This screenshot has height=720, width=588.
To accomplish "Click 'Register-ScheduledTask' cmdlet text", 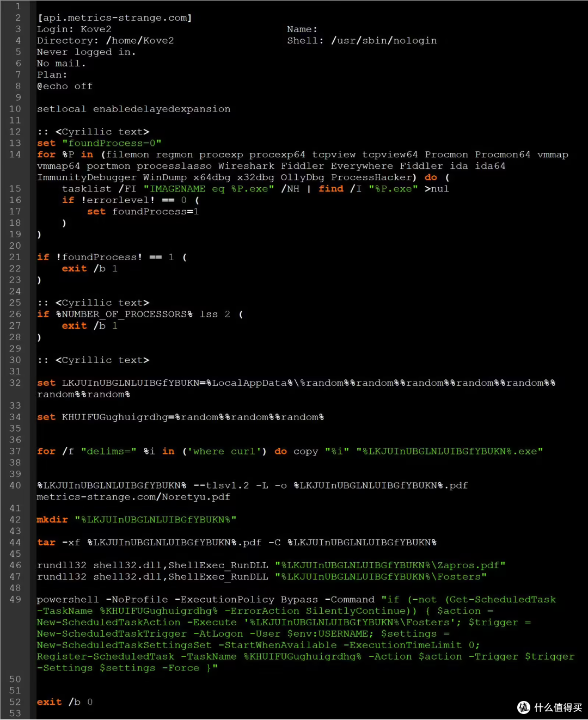I will [x=106, y=657].
